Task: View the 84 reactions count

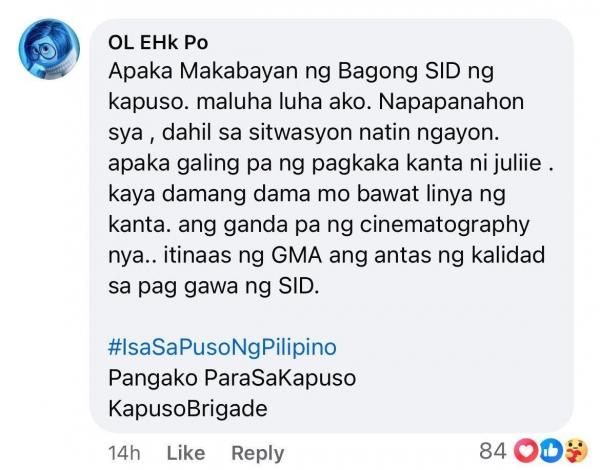Action: coord(493,451)
